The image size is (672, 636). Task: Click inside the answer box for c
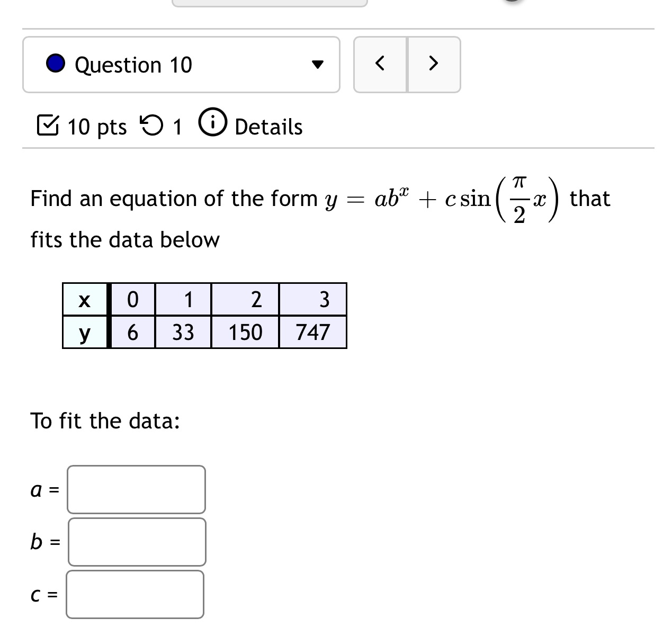click(135, 595)
